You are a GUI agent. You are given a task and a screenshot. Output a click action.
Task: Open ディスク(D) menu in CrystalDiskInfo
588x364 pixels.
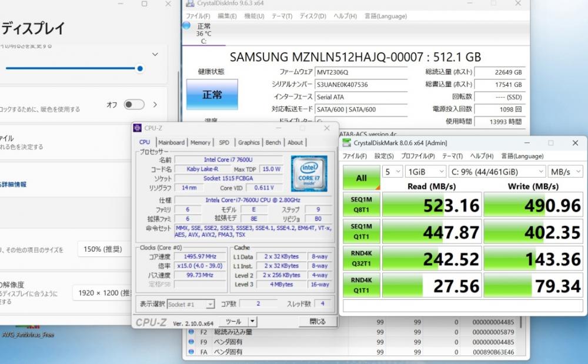tap(313, 16)
